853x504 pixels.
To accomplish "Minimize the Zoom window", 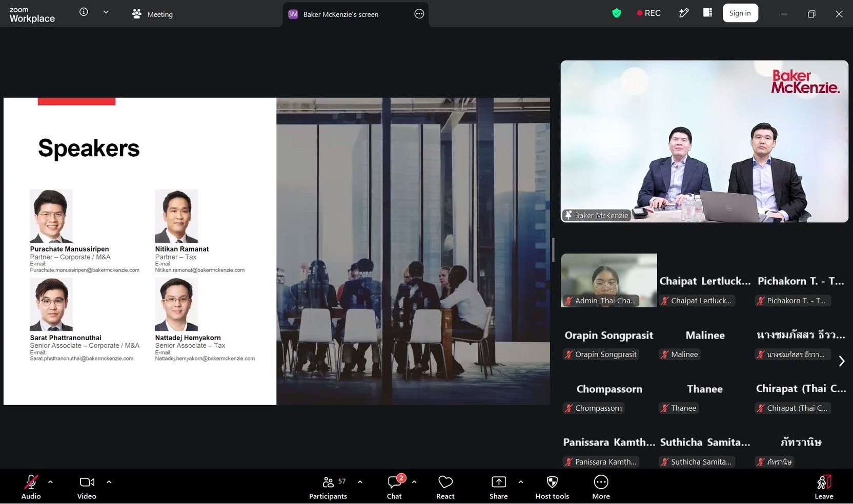I will click(784, 14).
